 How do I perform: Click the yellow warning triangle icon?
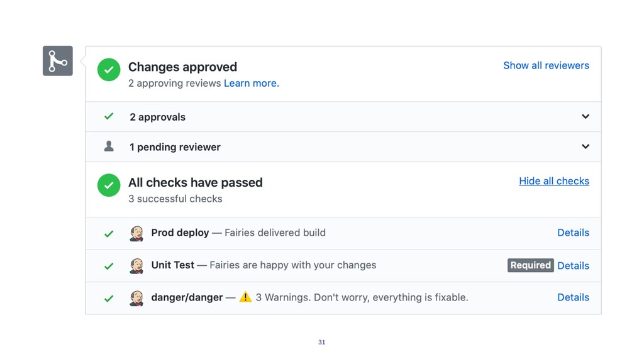[245, 297]
